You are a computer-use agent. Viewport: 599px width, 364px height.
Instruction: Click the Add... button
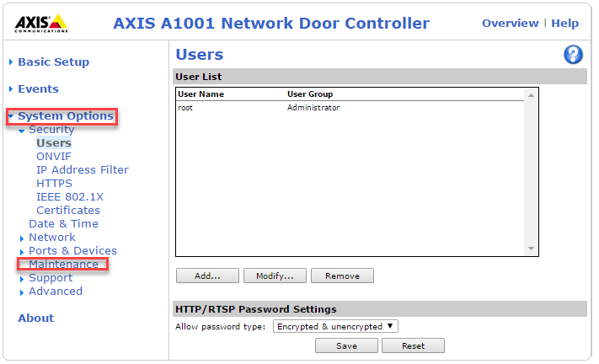(x=207, y=276)
